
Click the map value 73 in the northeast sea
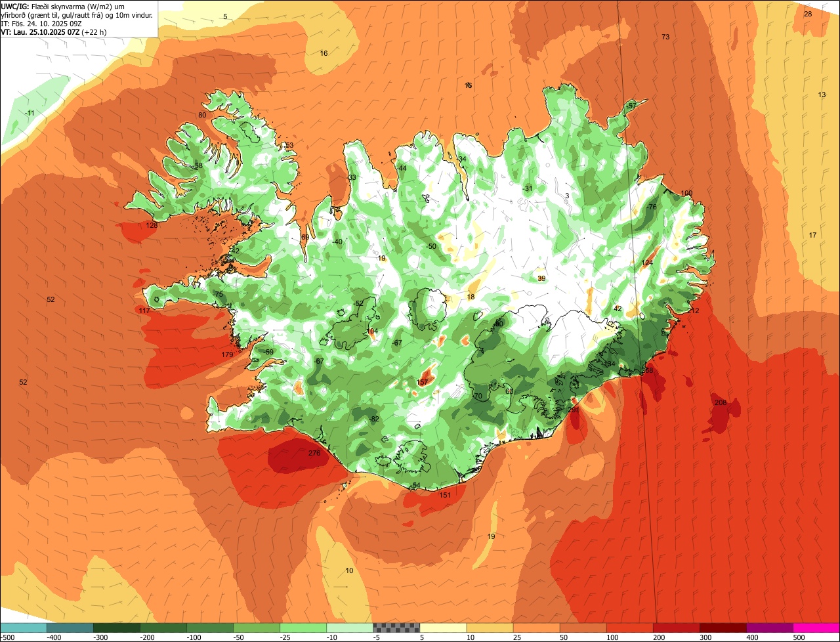tap(665, 37)
